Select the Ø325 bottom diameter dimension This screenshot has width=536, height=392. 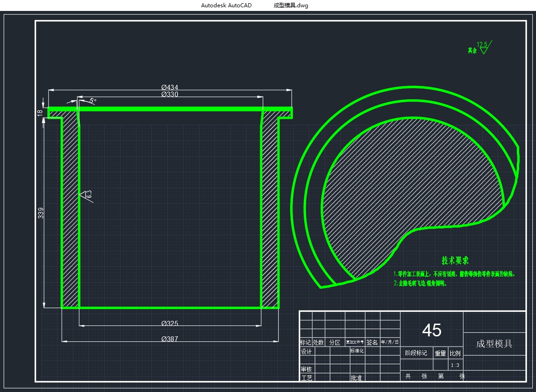click(170, 323)
